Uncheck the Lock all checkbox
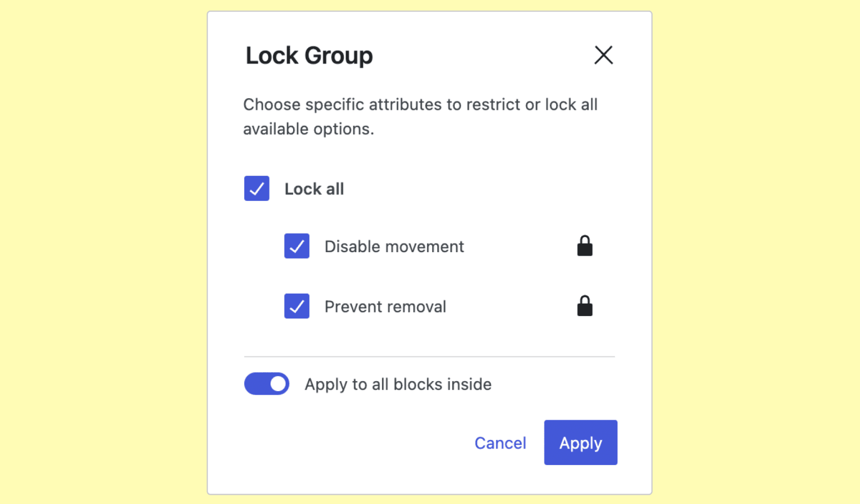The height and width of the screenshot is (504, 860). [257, 188]
